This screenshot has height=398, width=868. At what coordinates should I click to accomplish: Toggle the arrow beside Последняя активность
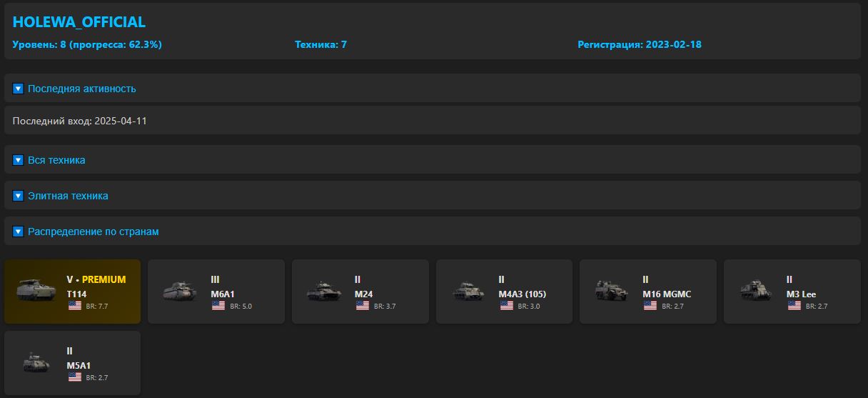19,89
